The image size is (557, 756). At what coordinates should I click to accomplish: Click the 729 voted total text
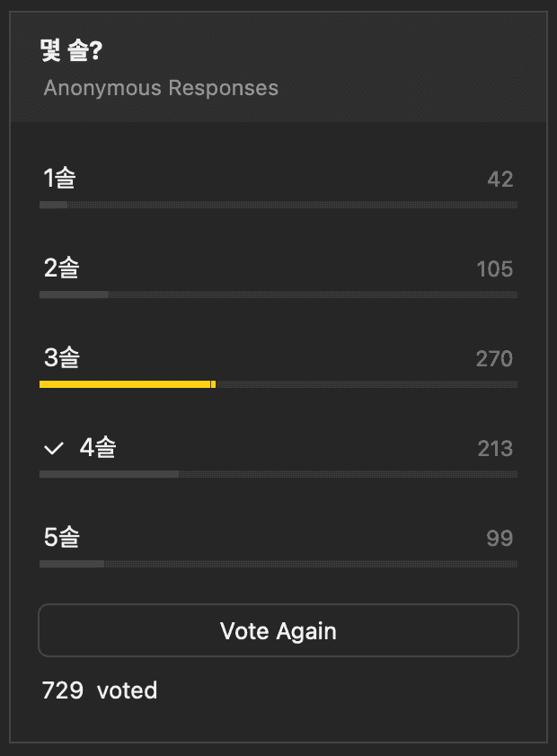coord(100,690)
